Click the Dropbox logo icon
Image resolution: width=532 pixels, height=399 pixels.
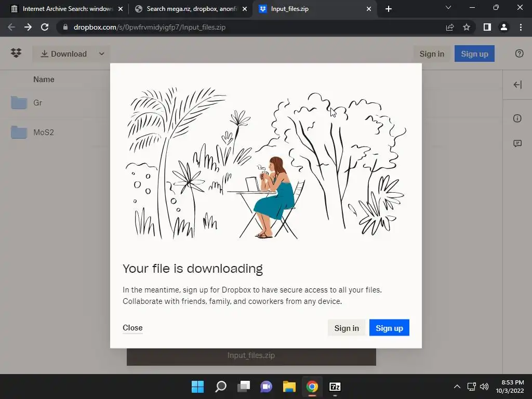(16, 54)
